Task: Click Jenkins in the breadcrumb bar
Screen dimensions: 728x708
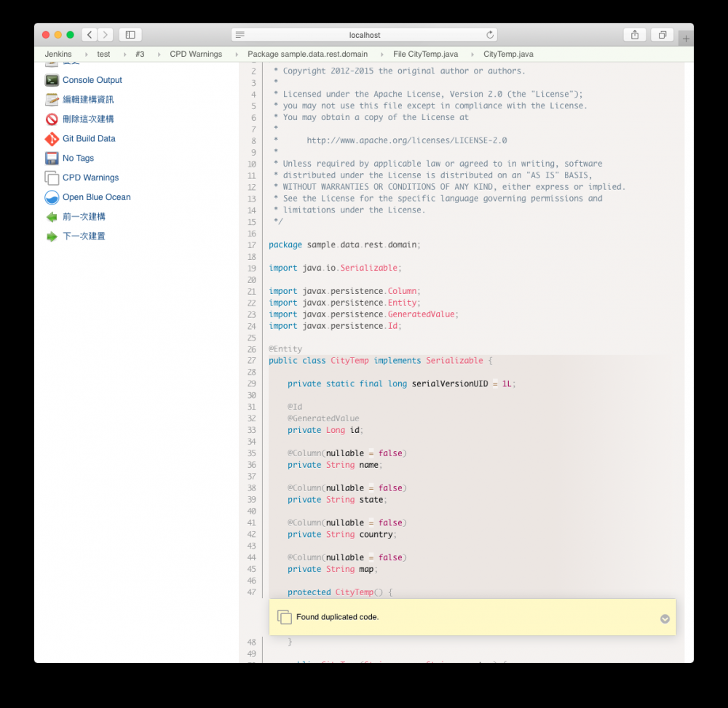Action: point(58,53)
